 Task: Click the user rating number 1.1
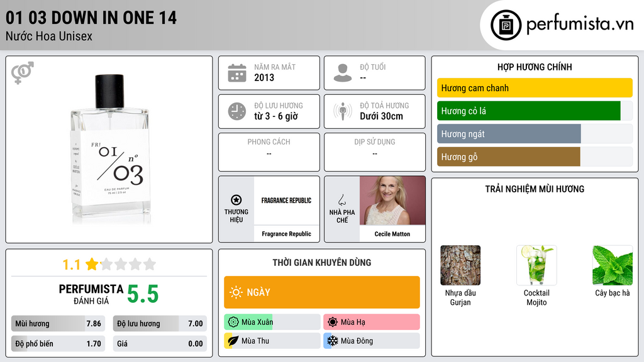pos(71,265)
